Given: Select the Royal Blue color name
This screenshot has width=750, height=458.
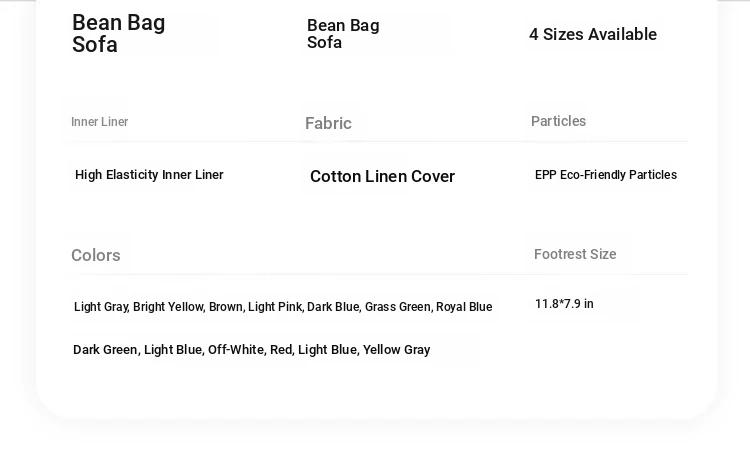Looking at the screenshot, I should 464,307.
